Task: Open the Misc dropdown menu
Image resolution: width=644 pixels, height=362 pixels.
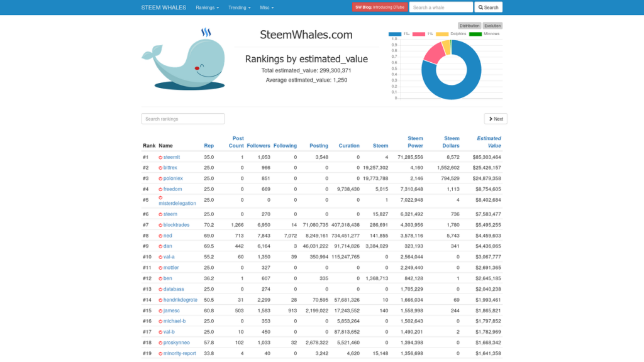Action: [267, 8]
